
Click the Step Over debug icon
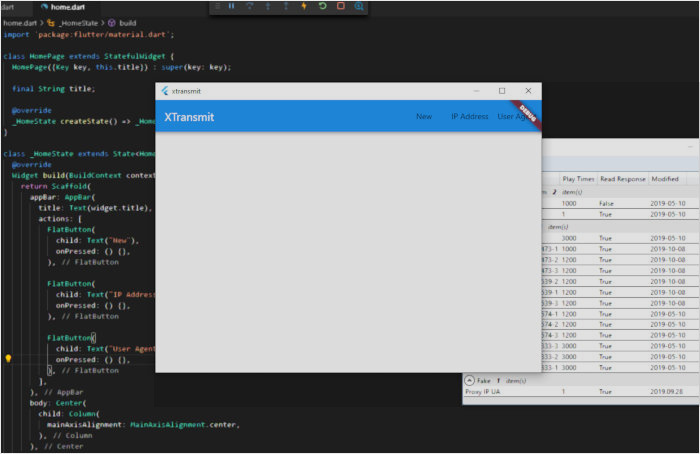pyautogui.click(x=250, y=6)
